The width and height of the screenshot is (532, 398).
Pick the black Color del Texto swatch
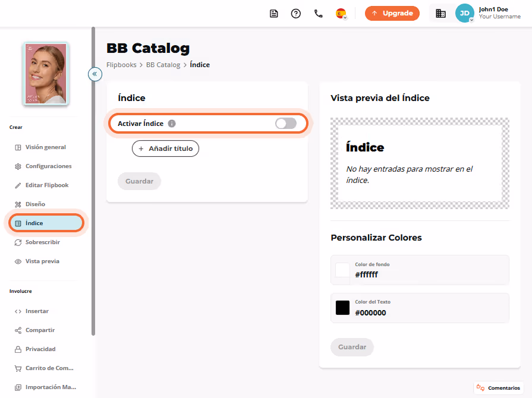click(342, 308)
